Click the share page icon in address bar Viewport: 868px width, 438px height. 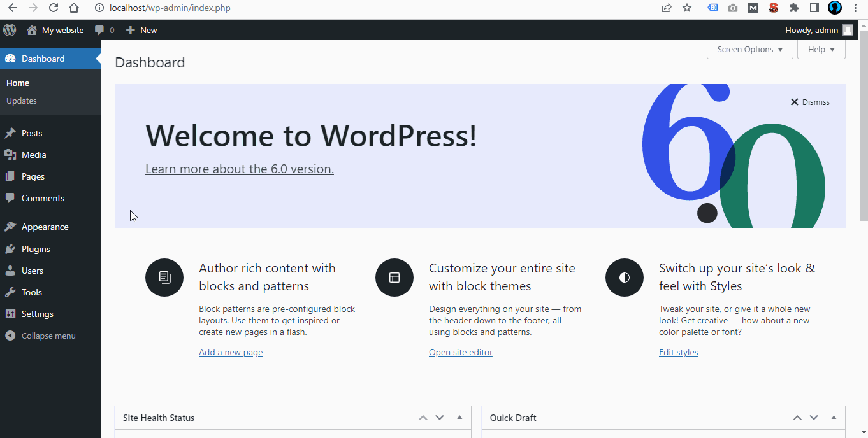[667, 8]
